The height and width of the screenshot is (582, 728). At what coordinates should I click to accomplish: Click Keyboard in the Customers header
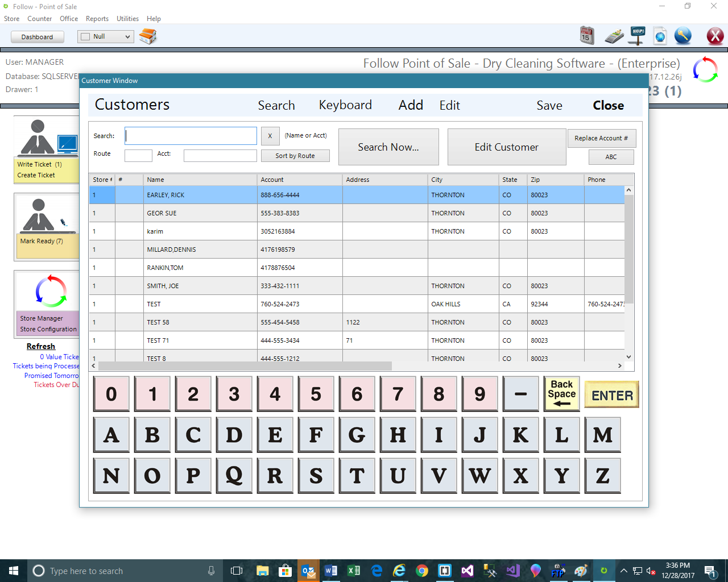pos(345,105)
